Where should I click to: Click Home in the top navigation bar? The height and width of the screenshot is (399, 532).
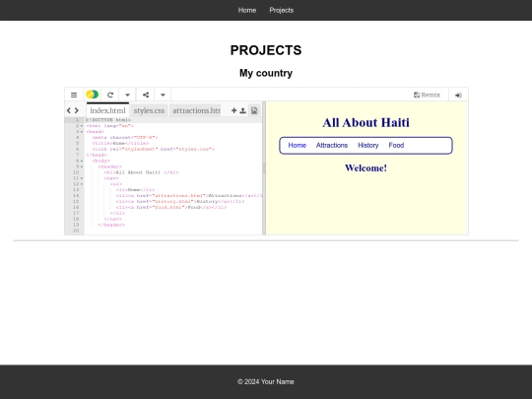pyautogui.click(x=247, y=10)
